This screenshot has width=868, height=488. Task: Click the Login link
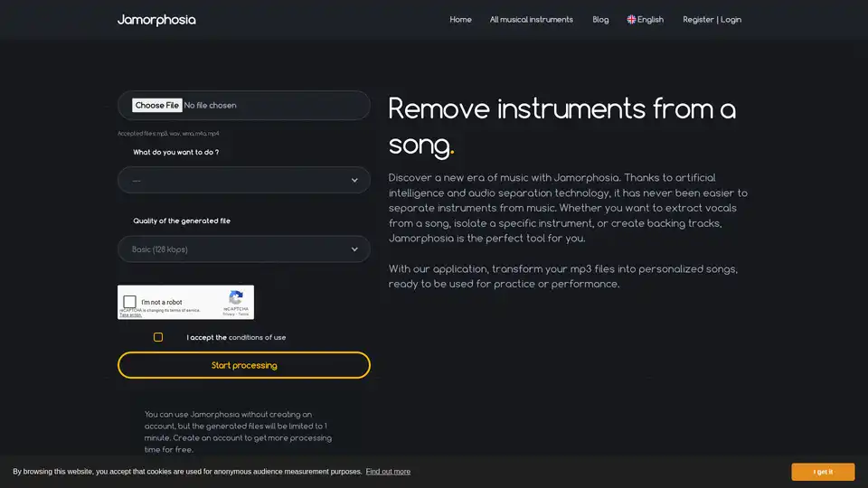click(x=731, y=19)
